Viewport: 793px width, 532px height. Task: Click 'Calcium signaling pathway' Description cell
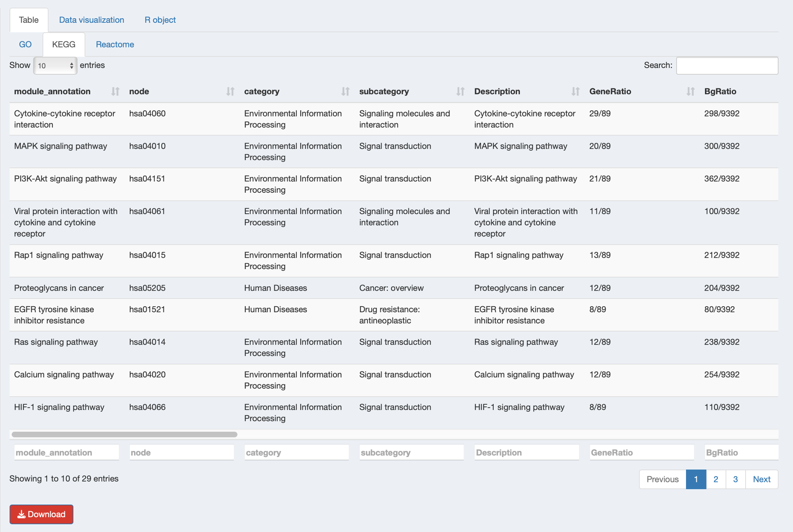tap(524, 375)
